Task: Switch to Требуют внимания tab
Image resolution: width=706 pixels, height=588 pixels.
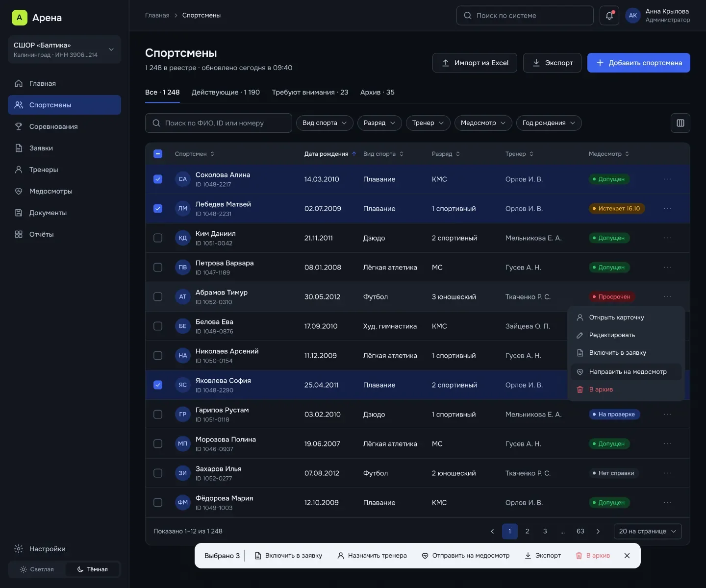Action: tap(310, 92)
